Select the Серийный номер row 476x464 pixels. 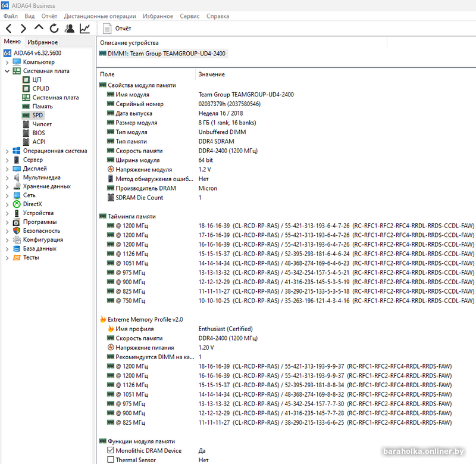[x=184, y=104]
